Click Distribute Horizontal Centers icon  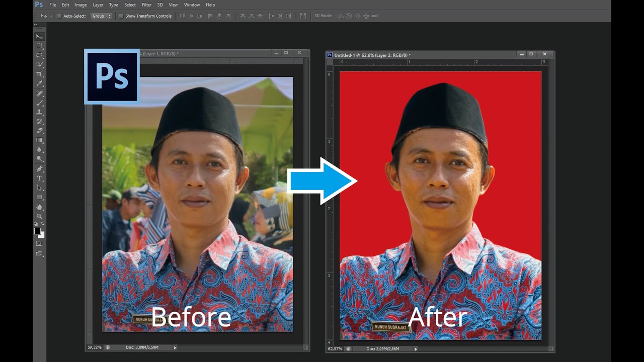click(x=280, y=16)
